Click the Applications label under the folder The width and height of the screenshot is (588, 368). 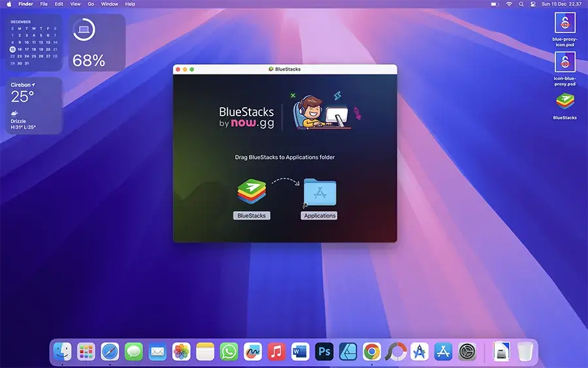click(x=319, y=216)
